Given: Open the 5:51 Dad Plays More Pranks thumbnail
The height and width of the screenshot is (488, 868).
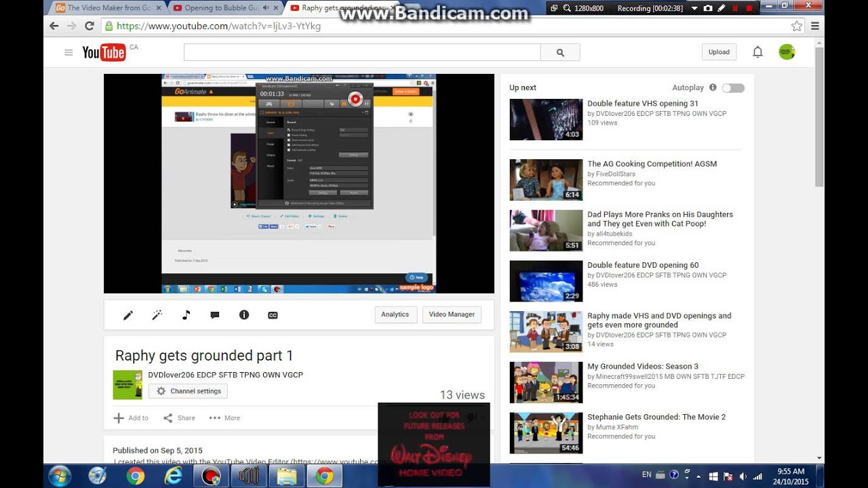Looking at the screenshot, I should click(x=546, y=230).
